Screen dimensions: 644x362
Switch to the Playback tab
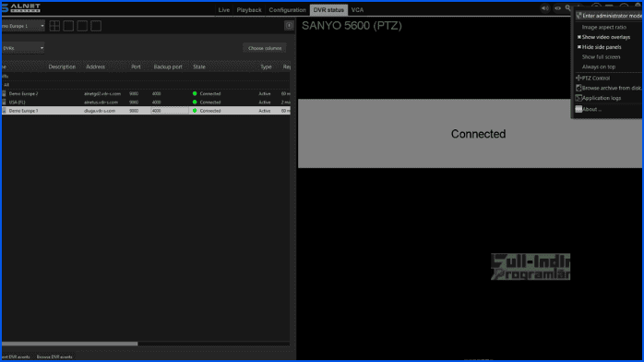pos(249,10)
